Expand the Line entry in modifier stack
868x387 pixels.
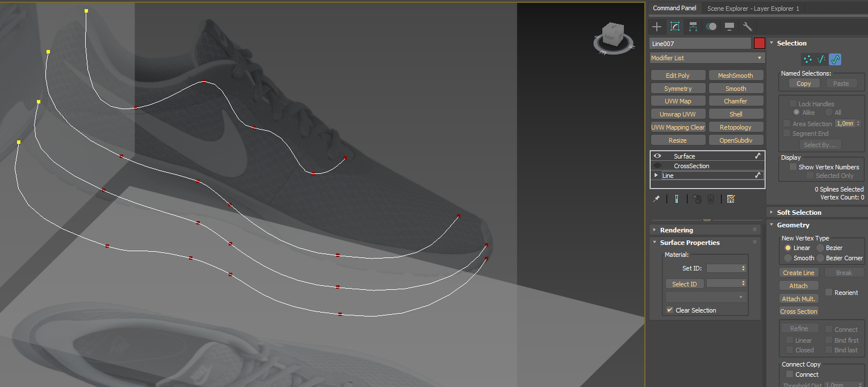[656, 175]
